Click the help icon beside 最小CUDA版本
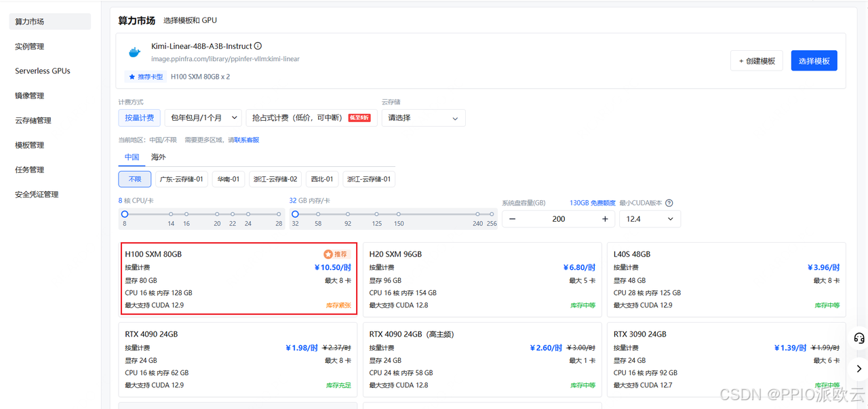 pyautogui.click(x=669, y=203)
